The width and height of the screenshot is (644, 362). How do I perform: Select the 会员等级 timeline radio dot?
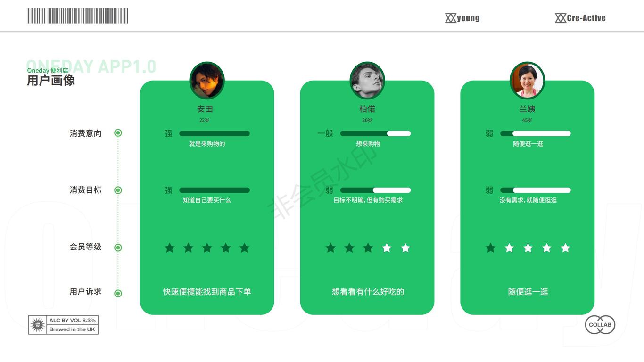(118, 247)
